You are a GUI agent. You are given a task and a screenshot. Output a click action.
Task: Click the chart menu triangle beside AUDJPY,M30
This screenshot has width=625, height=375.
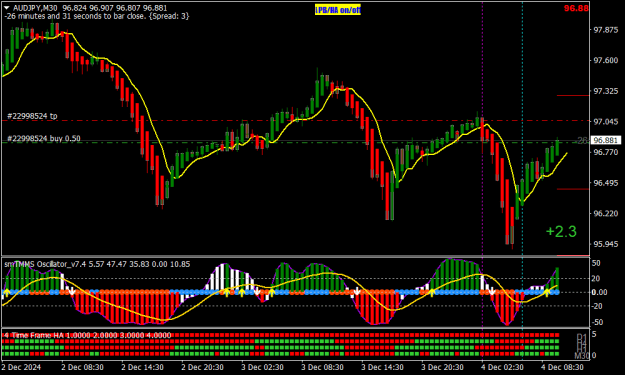pos(7,8)
